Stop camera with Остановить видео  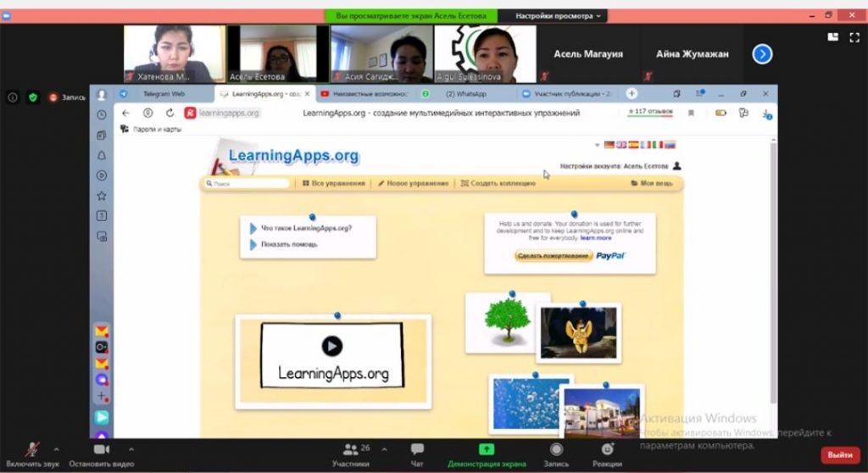pos(102,455)
